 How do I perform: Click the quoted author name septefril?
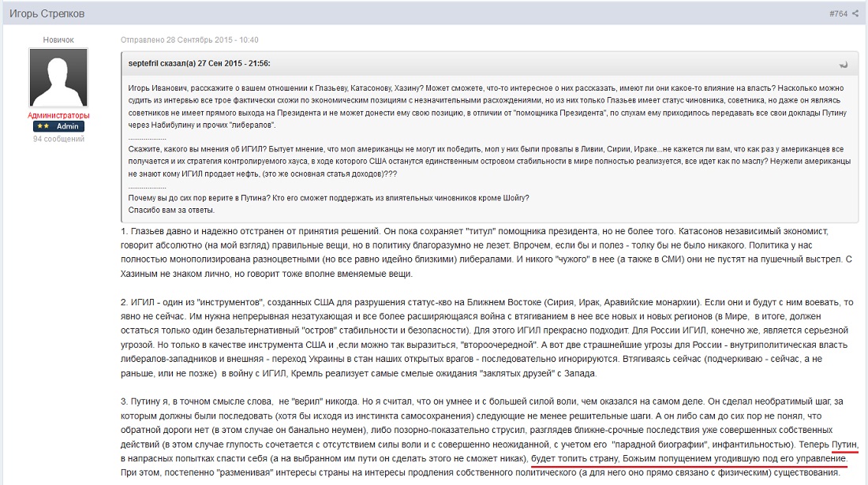click(147, 63)
